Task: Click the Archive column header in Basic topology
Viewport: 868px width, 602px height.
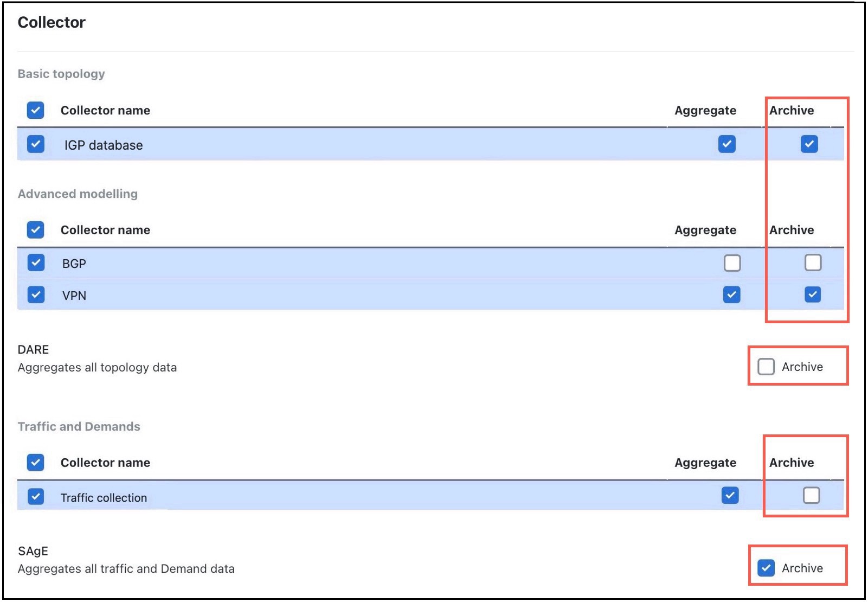Action: click(x=792, y=110)
